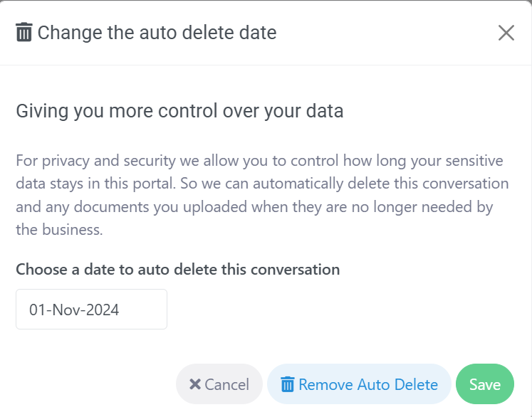Save the auto delete date
The image size is (532, 417).
click(x=484, y=384)
